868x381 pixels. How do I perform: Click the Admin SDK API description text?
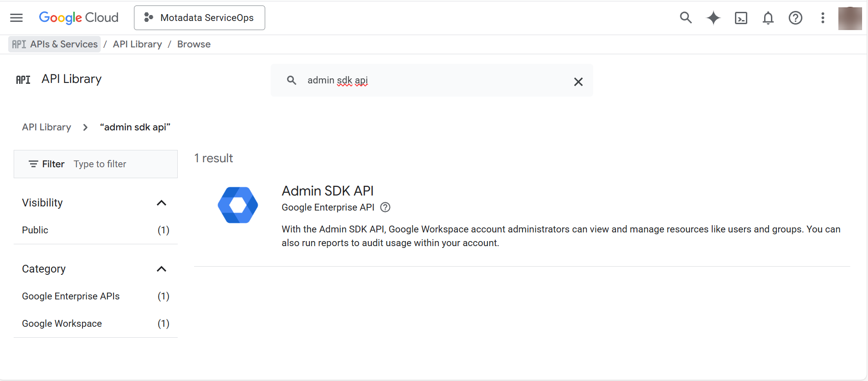click(561, 236)
